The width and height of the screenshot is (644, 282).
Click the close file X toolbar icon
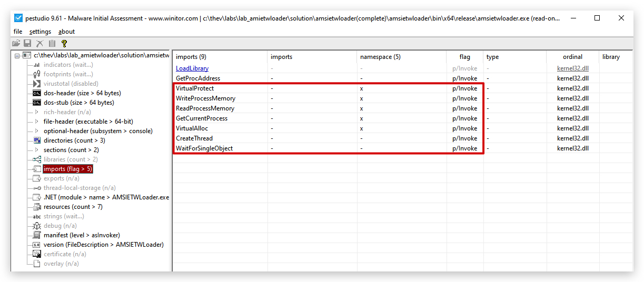pyautogui.click(x=39, y=44)
